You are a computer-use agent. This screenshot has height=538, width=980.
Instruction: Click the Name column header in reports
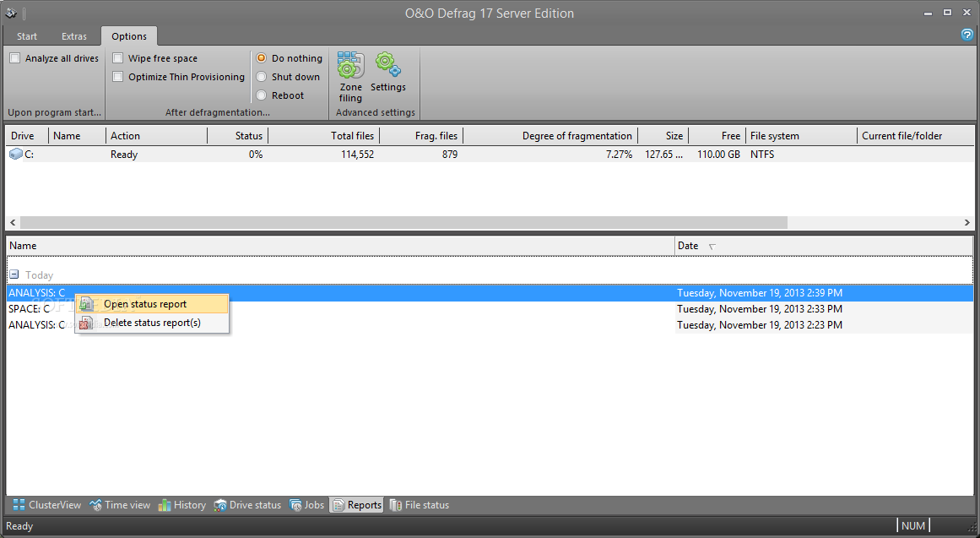coord(340,246)
